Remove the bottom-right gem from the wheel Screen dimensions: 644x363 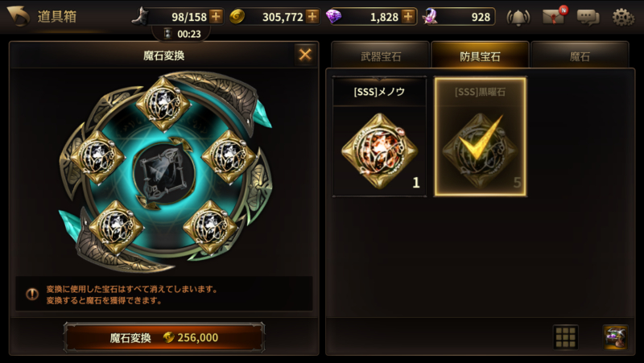(x=210, y=227)
